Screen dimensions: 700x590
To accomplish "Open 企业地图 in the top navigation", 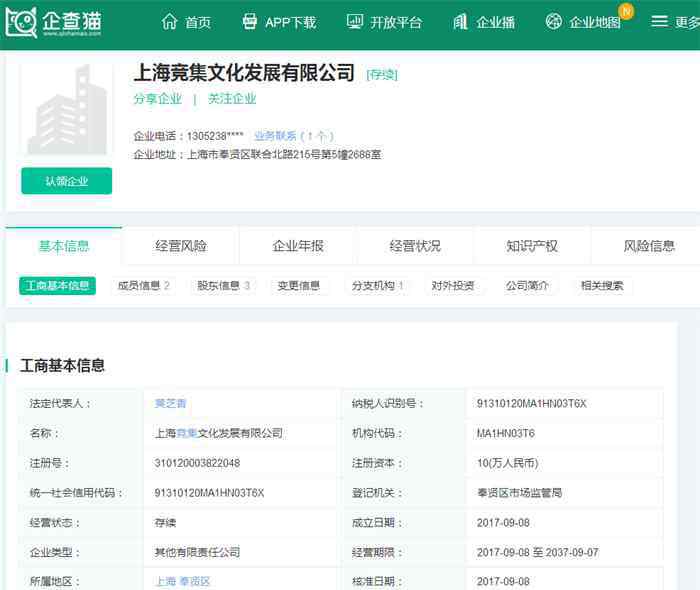I will click(595, 22).
